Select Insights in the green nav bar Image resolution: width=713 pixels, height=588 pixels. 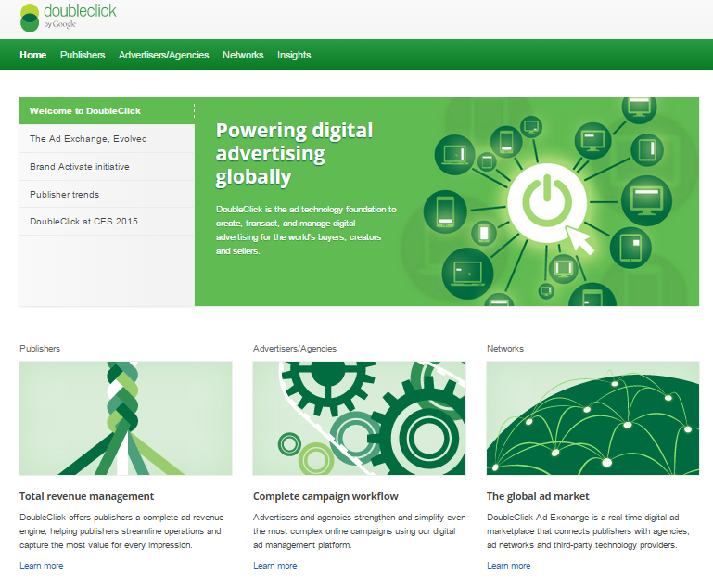pyautogui.click(x=294, y=55)
